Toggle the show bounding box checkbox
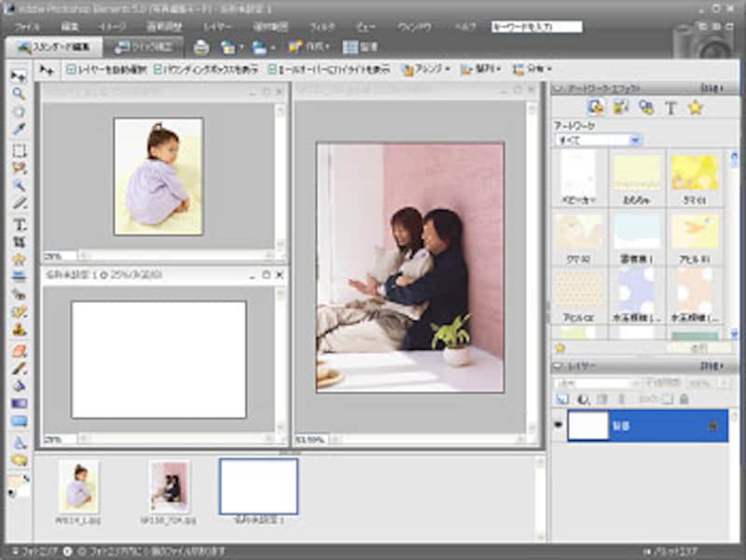This screenshot has height=560, width=746. [x=157, y=69]
